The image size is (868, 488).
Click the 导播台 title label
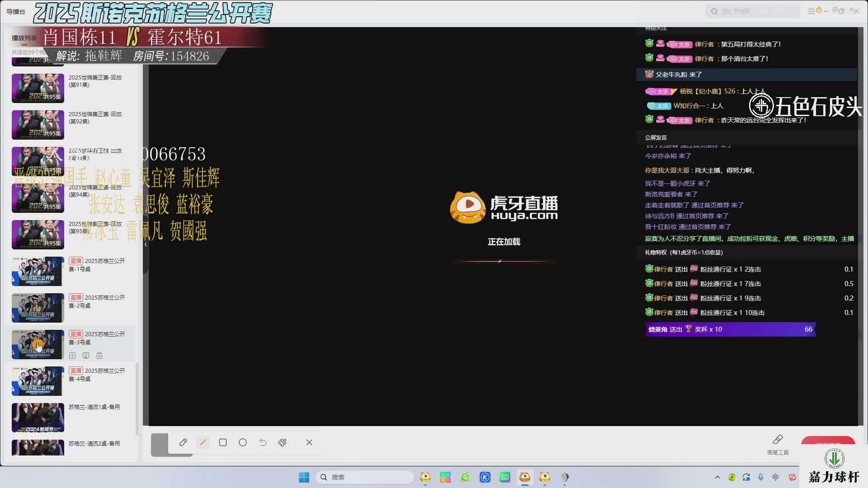pos(16,12)
